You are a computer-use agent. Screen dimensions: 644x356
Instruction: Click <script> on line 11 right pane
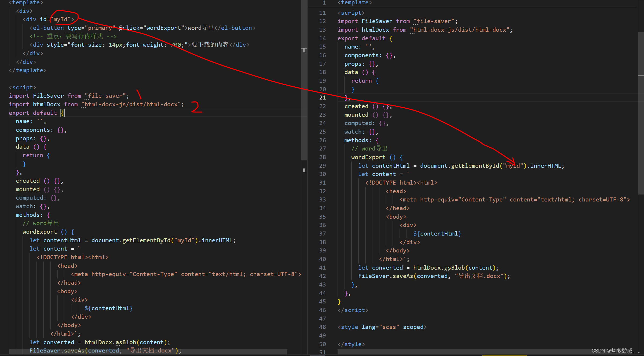pyautogui.click(x=351, y=13)
